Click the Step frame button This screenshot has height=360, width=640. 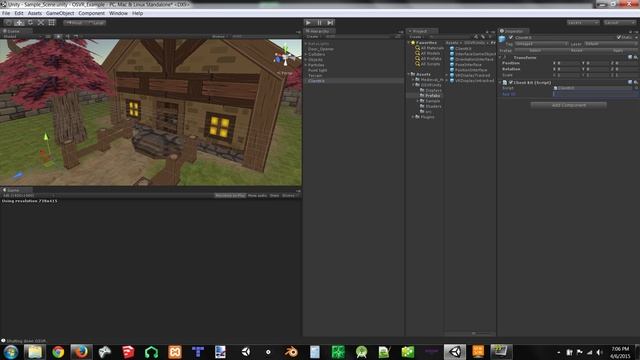330,23
